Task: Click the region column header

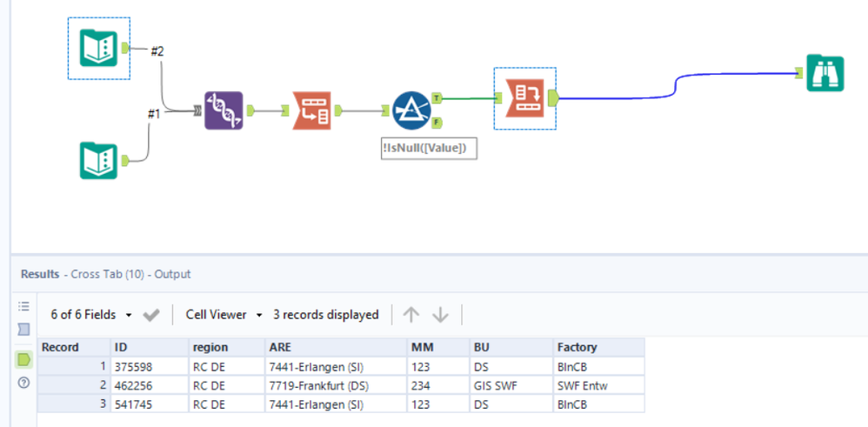Action: 227,347
